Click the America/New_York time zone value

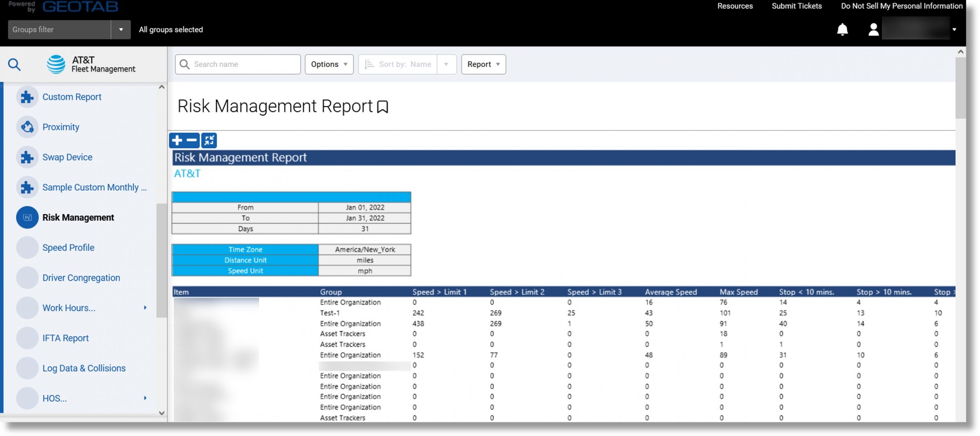(365, 250)
